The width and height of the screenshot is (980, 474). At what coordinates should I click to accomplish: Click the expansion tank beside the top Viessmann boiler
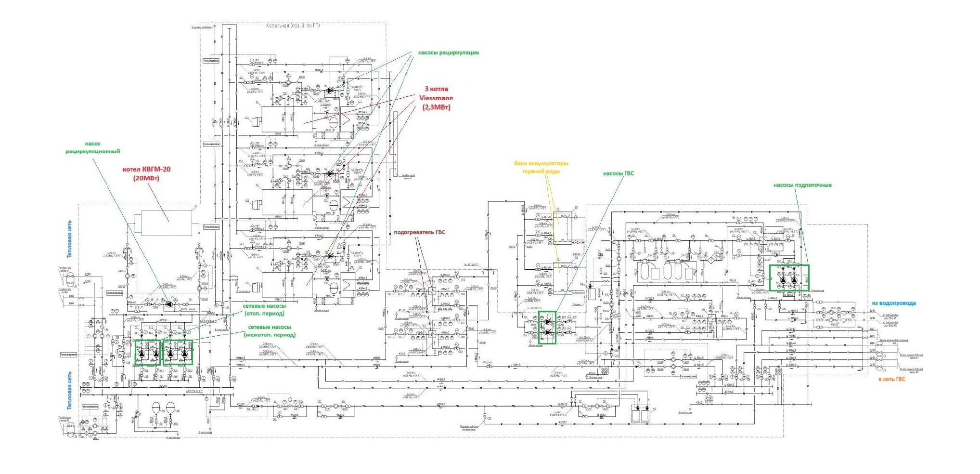334,121
